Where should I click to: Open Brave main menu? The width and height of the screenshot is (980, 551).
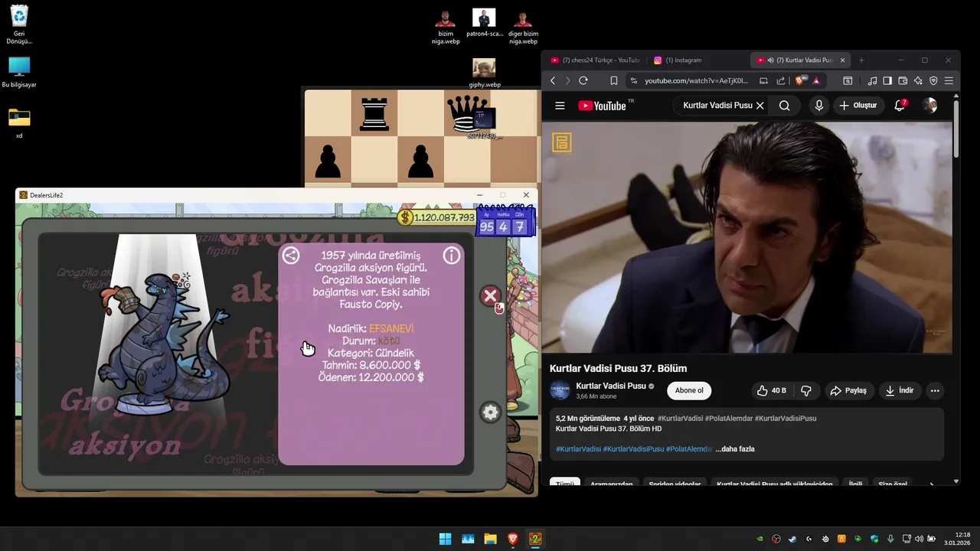(949, 80)
